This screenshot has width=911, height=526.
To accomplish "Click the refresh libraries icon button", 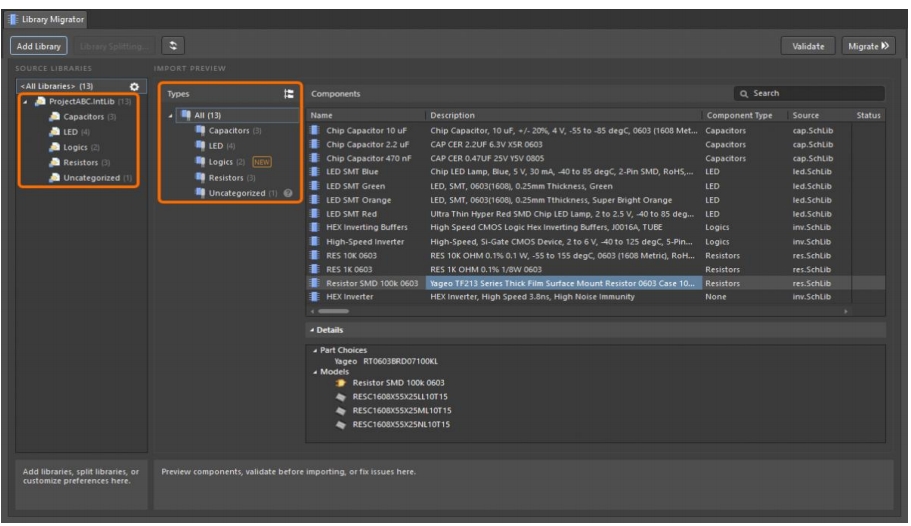I will coord(173,45).
